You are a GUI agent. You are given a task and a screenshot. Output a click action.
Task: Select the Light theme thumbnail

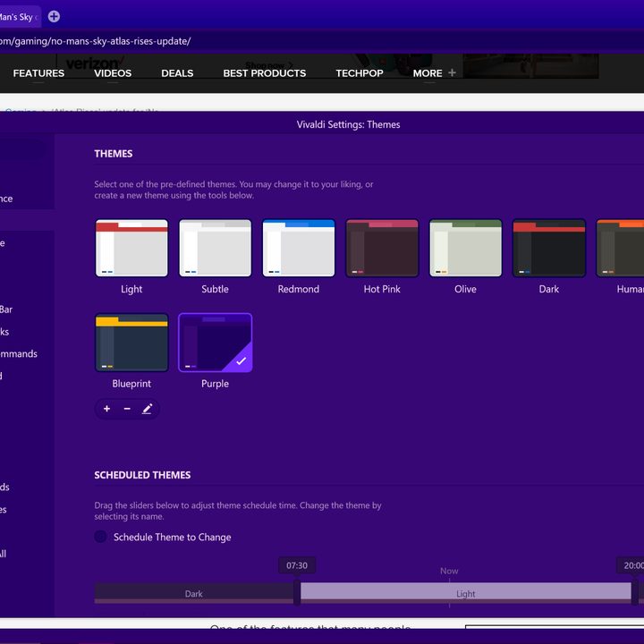click(131, 248)
